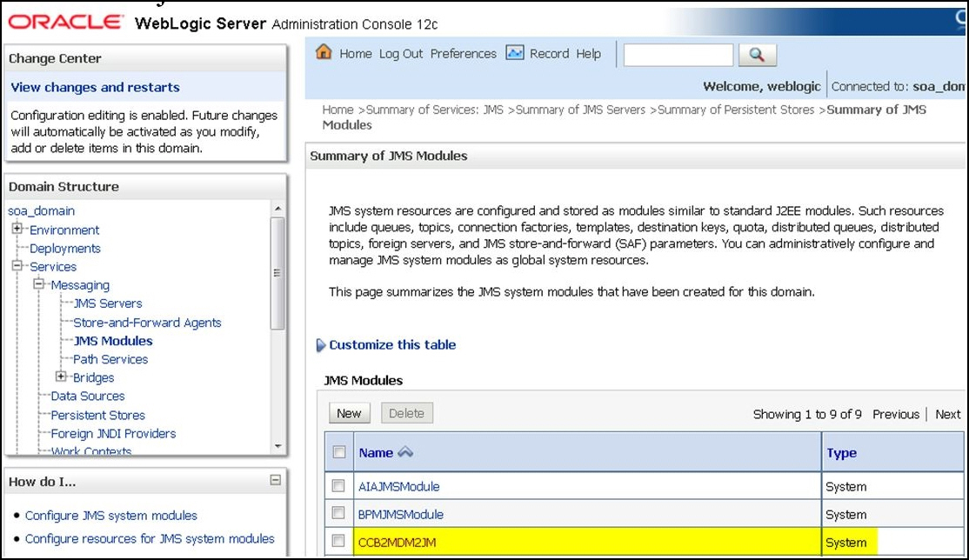This screenshot has width=969, height=560.
Task: Select Data Sources in the tree
Action: pos(88,396)
